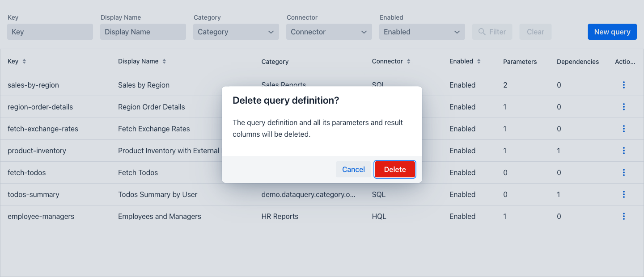The image size is (644, 277).
Task: Select the product-inventory key cell
Action: coord(37,151)
